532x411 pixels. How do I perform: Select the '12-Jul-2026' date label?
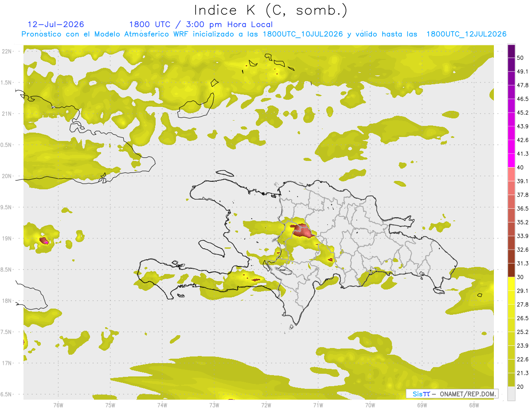[x=56, y=24]
